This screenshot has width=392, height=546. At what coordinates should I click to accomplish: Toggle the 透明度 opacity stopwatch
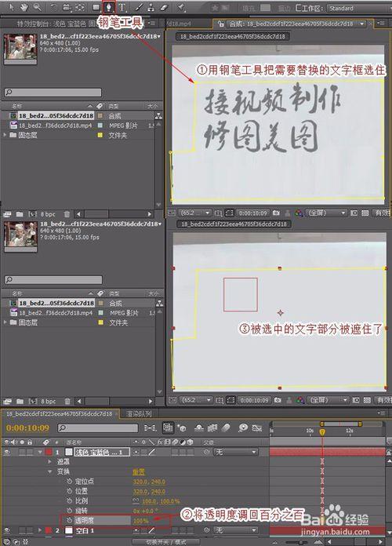click(69, 521)
